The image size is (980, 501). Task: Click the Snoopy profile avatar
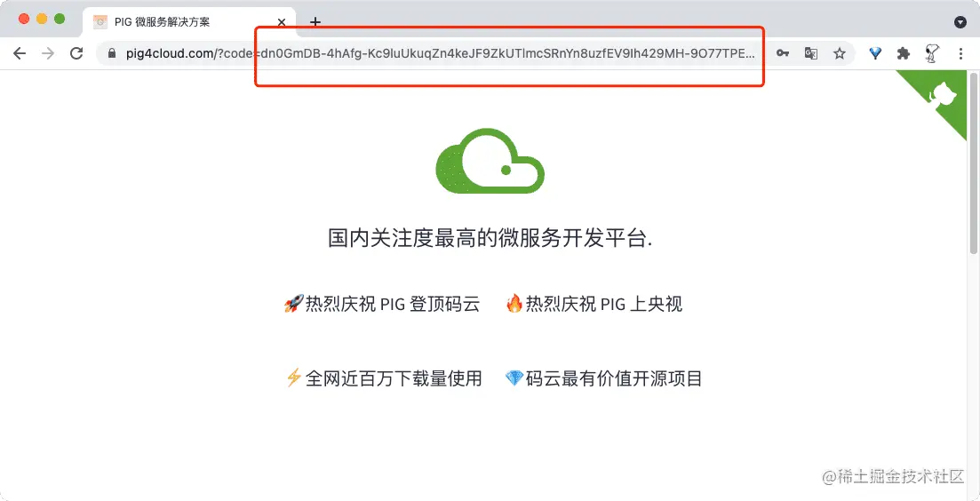click(x=932, y=53)
